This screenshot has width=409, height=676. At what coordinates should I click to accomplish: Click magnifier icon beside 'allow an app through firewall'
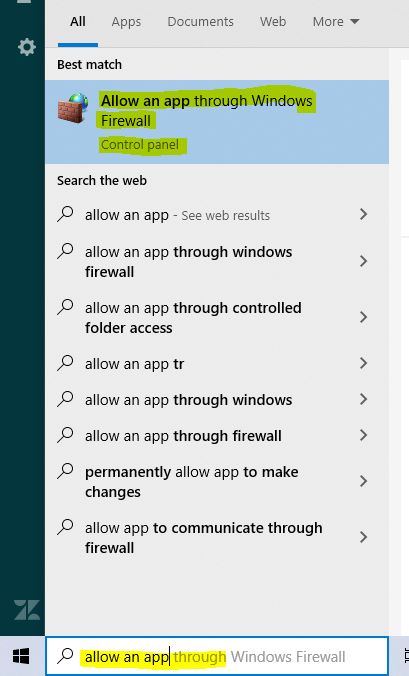[66, 435]
